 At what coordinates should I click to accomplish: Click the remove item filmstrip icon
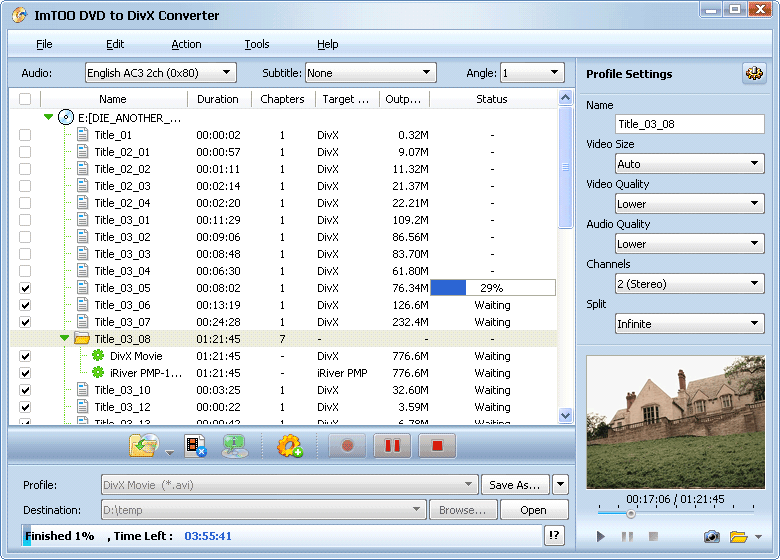195,446
